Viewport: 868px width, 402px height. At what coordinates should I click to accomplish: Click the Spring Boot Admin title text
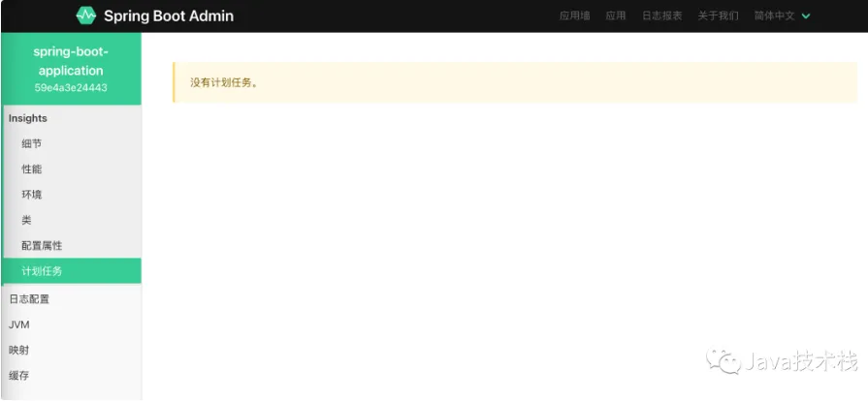coord(169,16)
